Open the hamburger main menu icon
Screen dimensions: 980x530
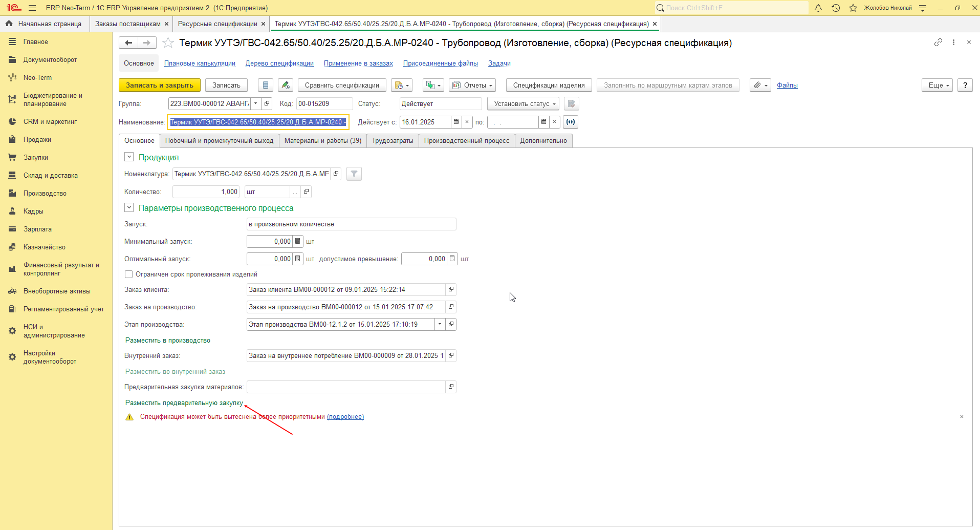[32, 8]
